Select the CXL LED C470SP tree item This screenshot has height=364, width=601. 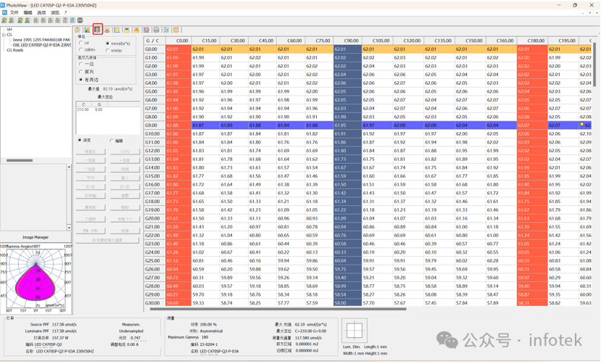tap(41, 45)
